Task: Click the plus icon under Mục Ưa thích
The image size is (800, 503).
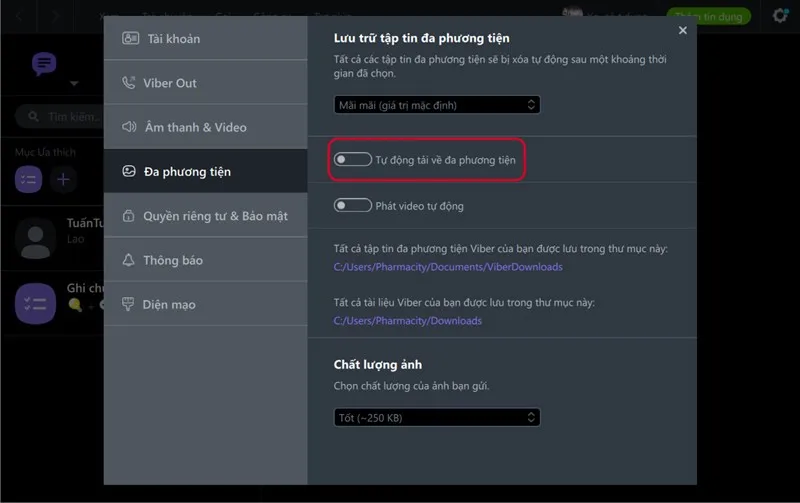Action: pos(64,180)
